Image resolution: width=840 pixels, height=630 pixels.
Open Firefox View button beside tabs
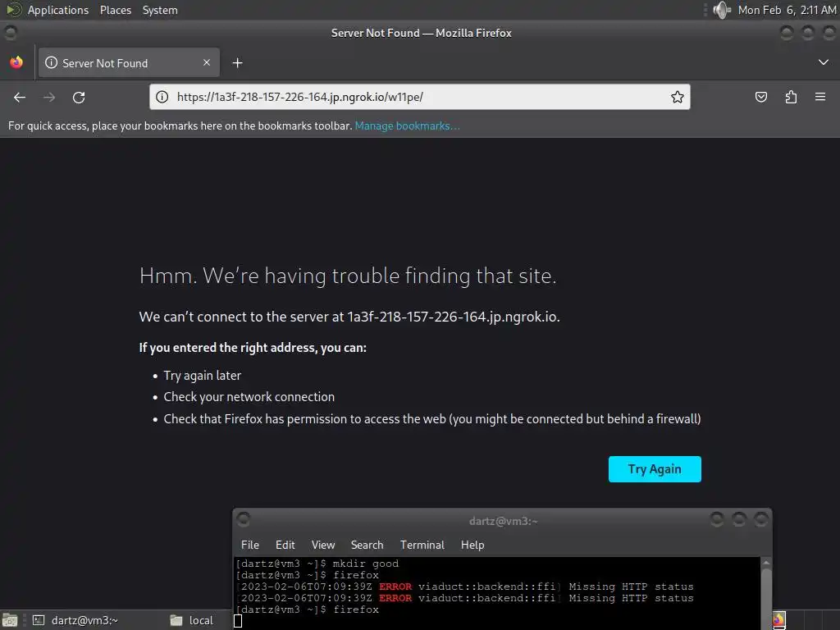pyautogui.click(x=16, y=62)
